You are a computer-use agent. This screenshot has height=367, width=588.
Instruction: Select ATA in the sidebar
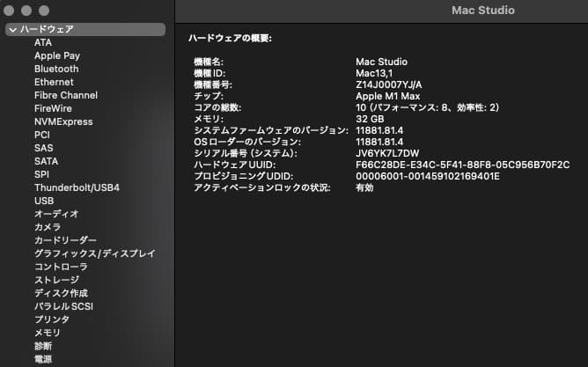pyautogui.click(x=43, y=43)
